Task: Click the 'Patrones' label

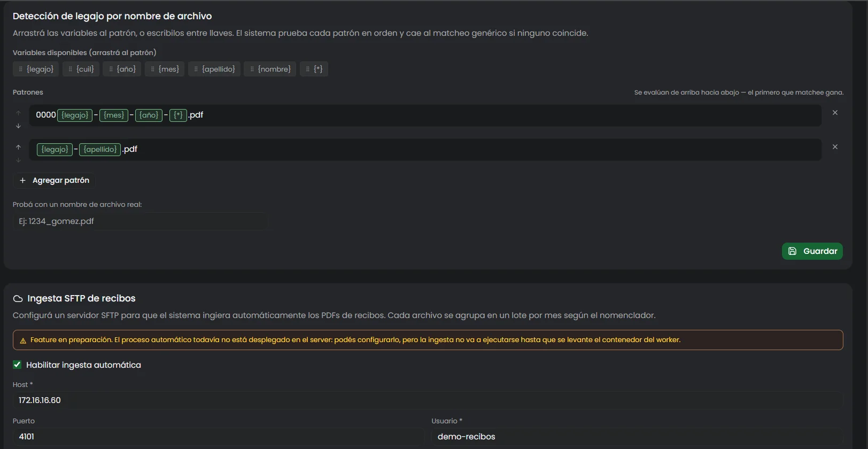Action: (28, 92)
